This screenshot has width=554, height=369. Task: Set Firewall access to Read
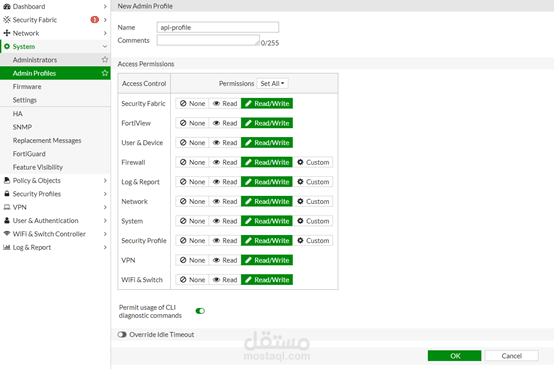click(x=225, y=162)
